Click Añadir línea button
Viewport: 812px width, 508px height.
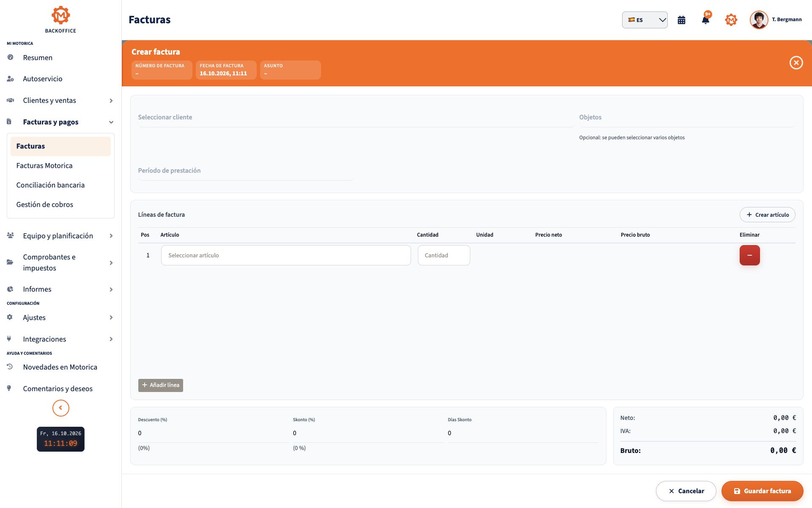tap(161, 385)
